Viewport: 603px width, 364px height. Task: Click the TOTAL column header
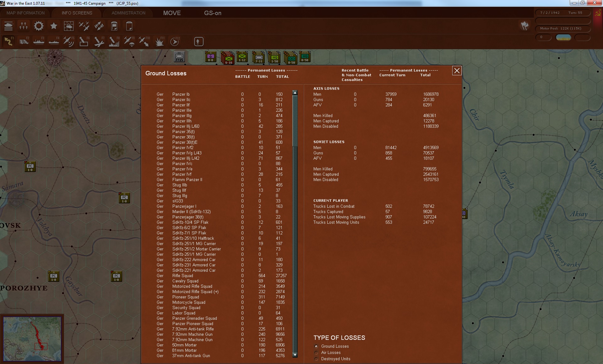[x=282, y=77]
